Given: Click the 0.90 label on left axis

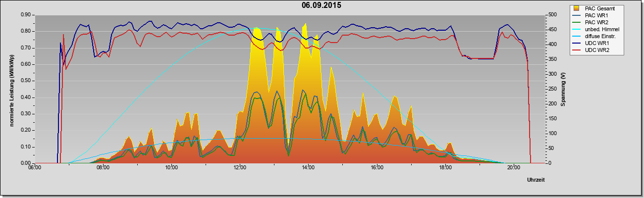Looking at the screenshot, I should (25, 15).
